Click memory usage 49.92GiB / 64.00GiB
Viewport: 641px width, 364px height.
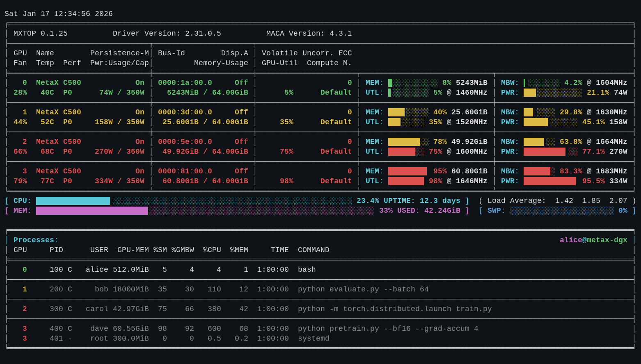coord(205,152)
